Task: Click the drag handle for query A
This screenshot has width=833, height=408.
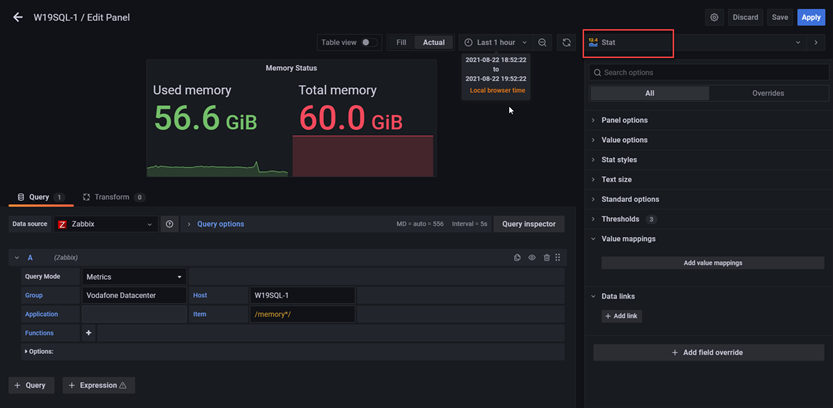Action: [558, 258]
